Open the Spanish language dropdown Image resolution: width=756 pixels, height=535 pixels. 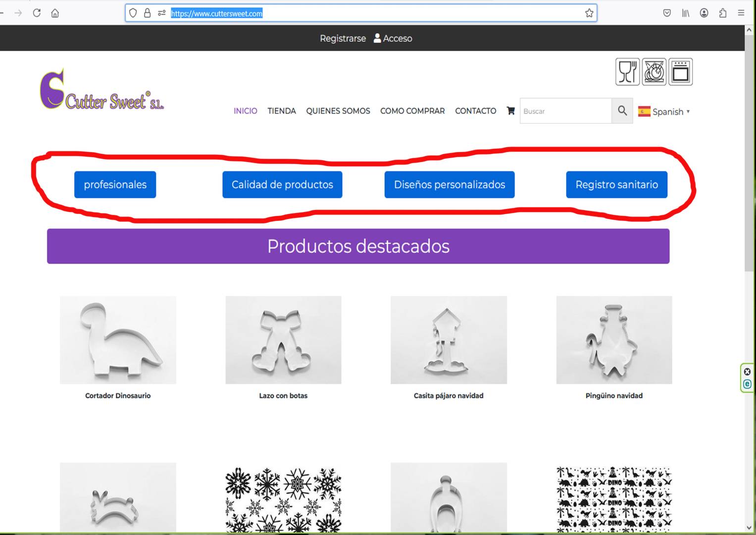click(x=664, y=111)
